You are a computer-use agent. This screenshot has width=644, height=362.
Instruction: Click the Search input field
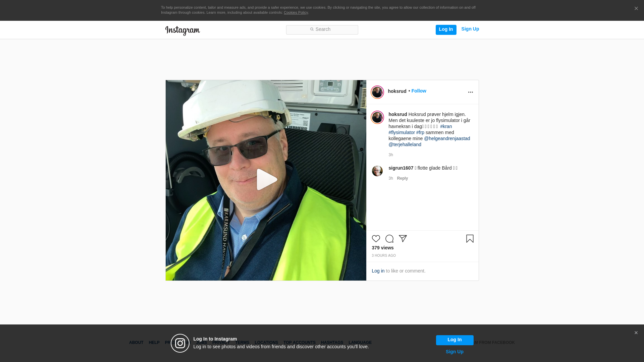322,30
